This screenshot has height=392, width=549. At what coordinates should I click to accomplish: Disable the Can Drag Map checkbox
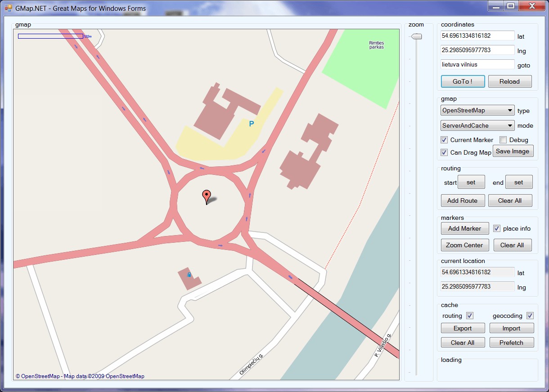point(444,152)
